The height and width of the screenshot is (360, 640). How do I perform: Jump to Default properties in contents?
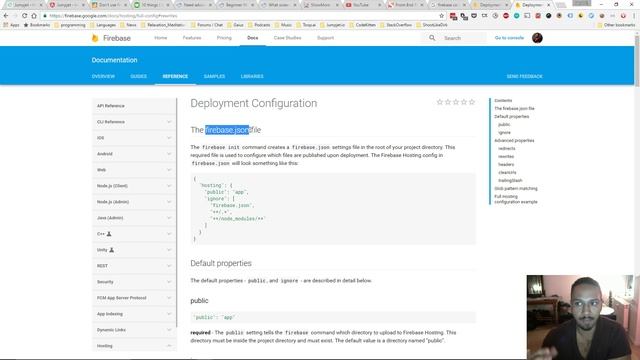pos(511,116)
